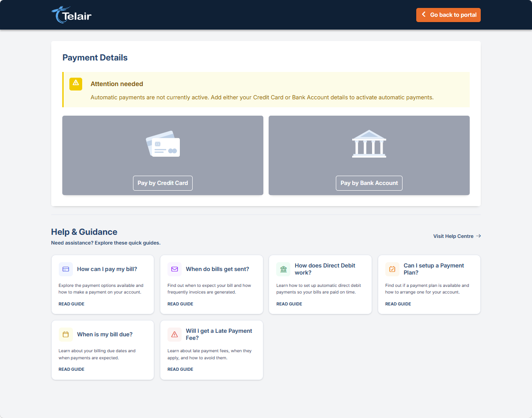Open READ GUIDE for When is my bill due
Screen dimensions: 532x418
(x=72, y=369)
